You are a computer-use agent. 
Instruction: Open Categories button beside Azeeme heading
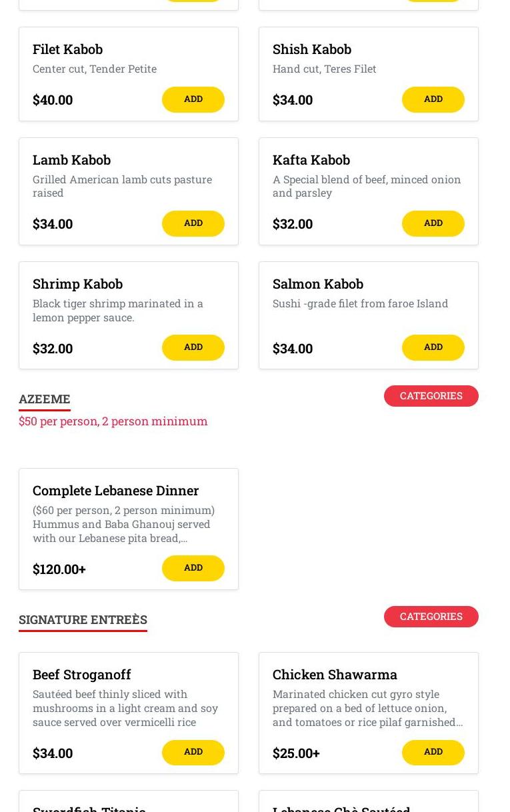tap(431, 396)
